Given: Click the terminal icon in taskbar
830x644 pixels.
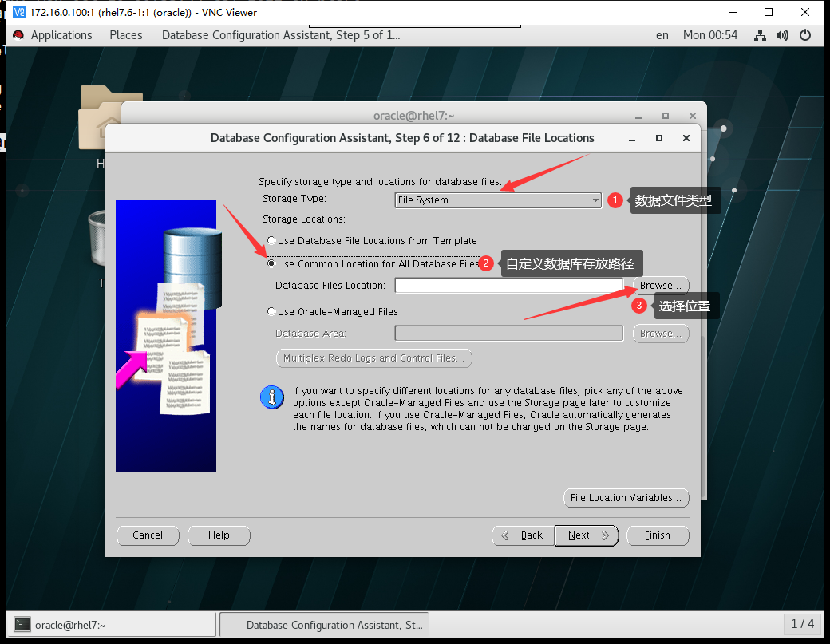Looking at the screenshot, I should tap(22, 625).
